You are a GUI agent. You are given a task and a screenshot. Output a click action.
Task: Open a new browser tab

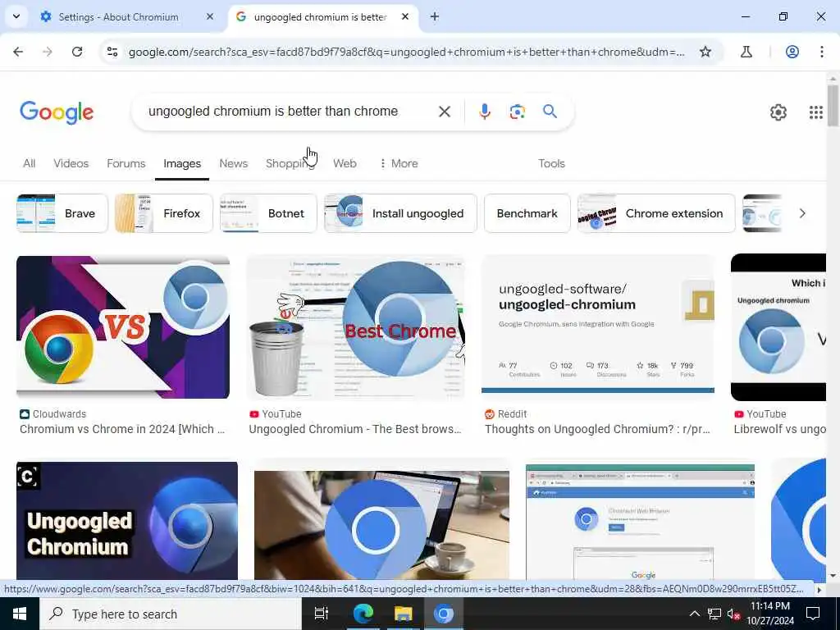click(435, 17)
